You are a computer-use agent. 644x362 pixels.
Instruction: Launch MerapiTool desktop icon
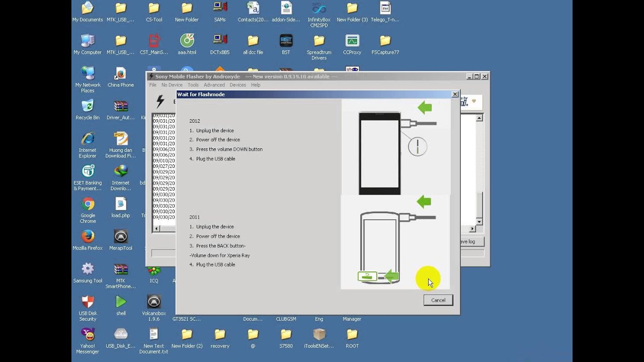coord(121,241)
